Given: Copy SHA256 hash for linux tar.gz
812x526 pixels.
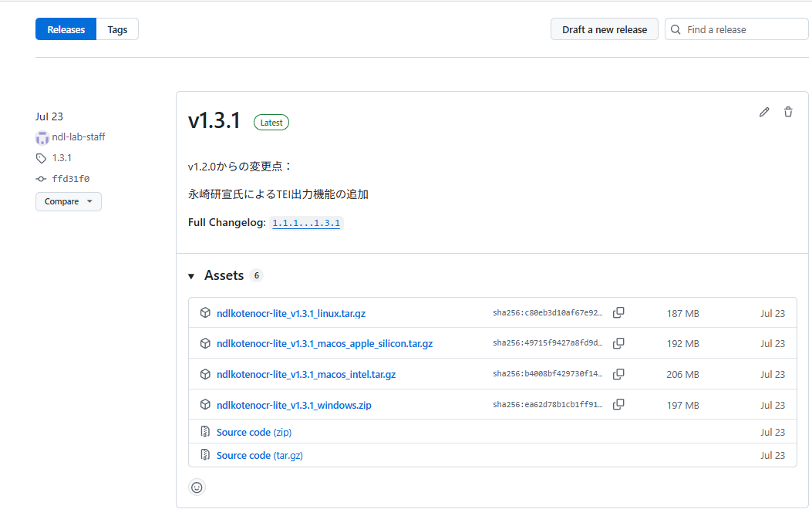Looking at the screenshot, I should (618, 313).
